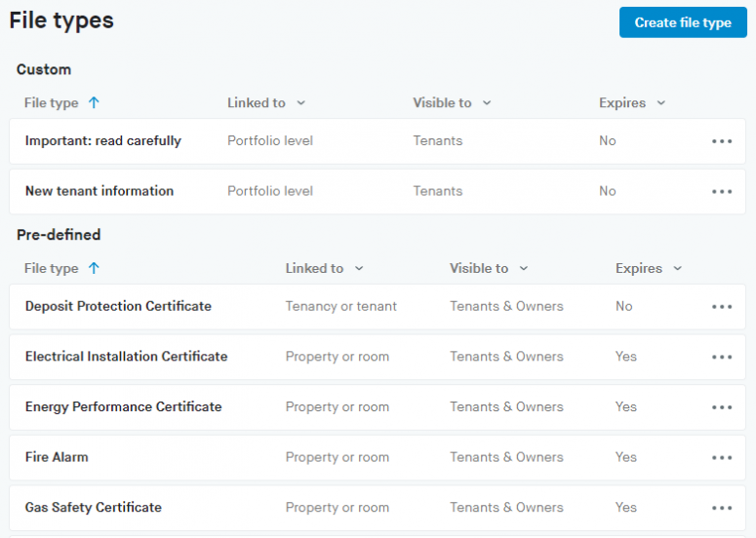Expand Custom table Visible to filter
This screenshot has width=756, height=538.
pos(486,103)
